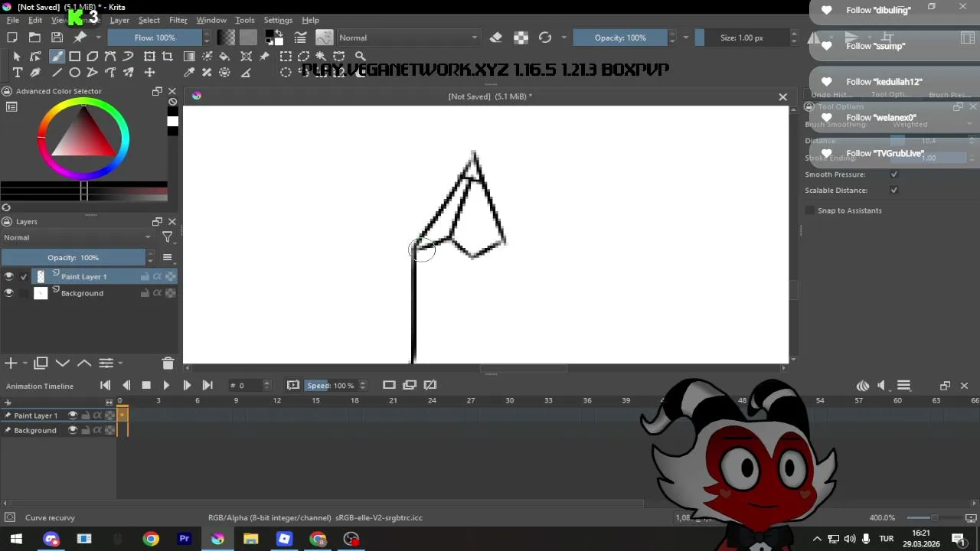
Task: Save the document
Action: click(x=57, y=37)
